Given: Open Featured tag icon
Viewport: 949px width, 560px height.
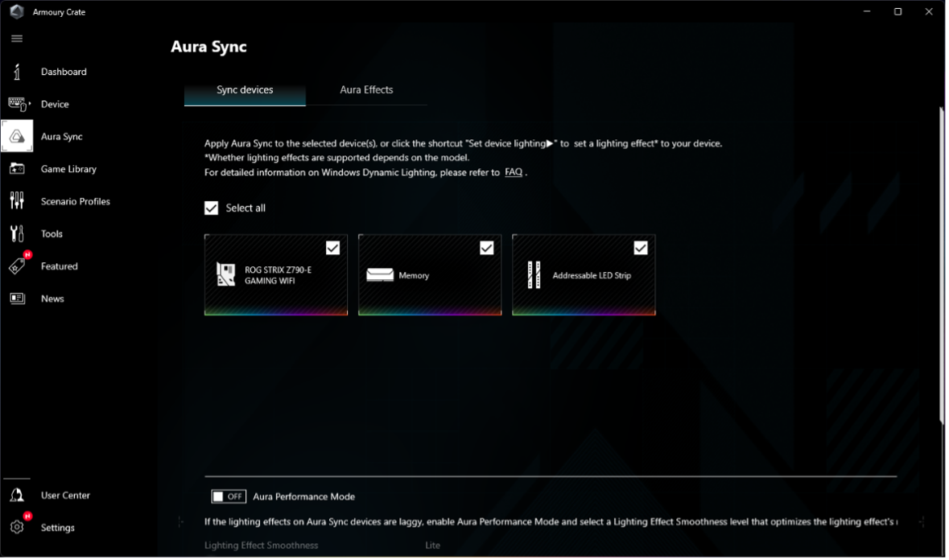Looking at the screenshot, I should click(17, 266).
